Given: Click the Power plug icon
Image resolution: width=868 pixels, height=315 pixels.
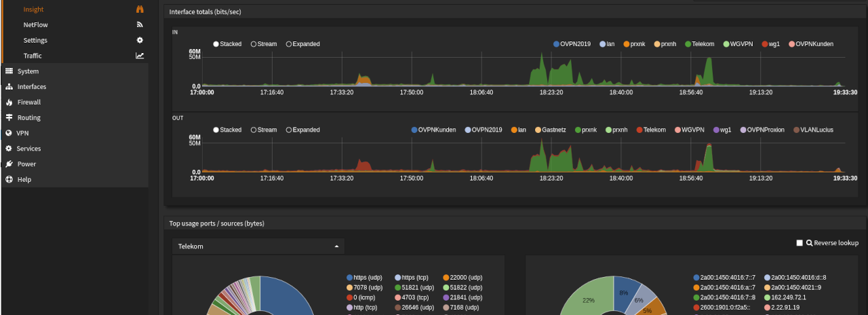Looking at the screenshot, I should click(9, 164).
